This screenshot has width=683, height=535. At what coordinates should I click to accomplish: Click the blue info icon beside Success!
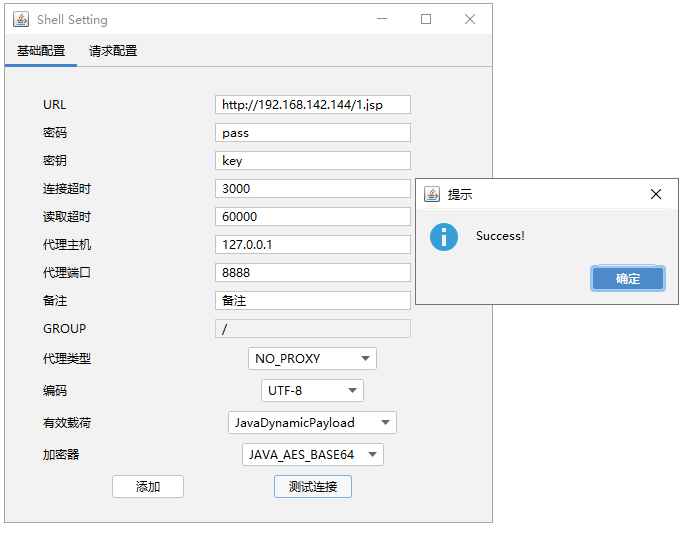click(443, 237)
